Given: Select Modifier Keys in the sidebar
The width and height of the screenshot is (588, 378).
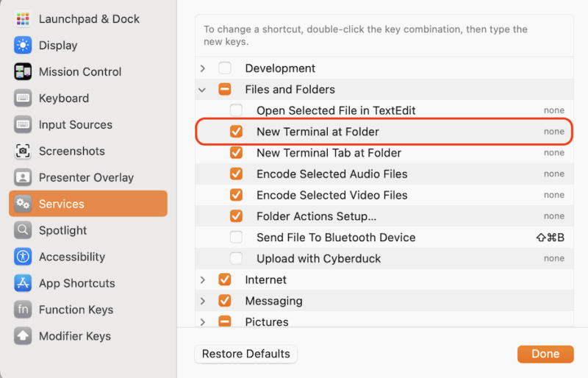Looking at the screenshot, I should (x=88, y=336).
